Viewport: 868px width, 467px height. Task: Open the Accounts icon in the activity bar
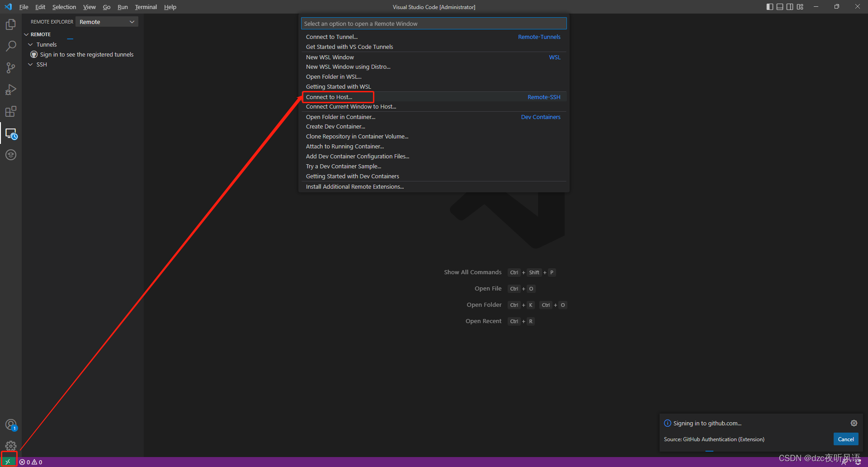tap(11, 424)
